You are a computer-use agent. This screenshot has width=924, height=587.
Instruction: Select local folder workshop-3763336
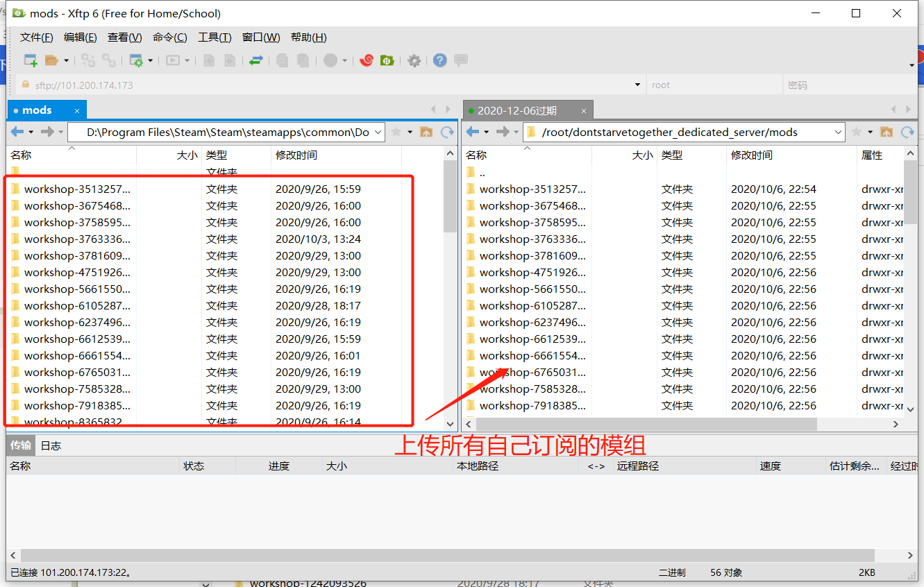(76, 239)
